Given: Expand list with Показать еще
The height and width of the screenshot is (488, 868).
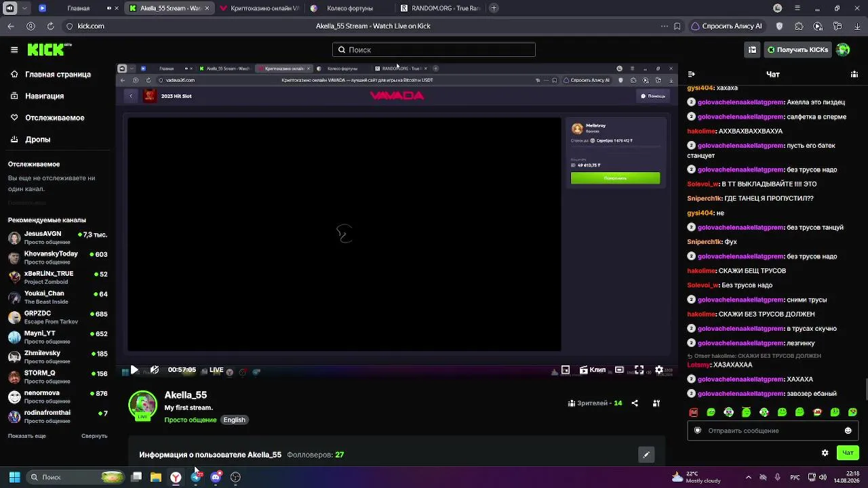Looking at the screenshot, I should 27,436.
